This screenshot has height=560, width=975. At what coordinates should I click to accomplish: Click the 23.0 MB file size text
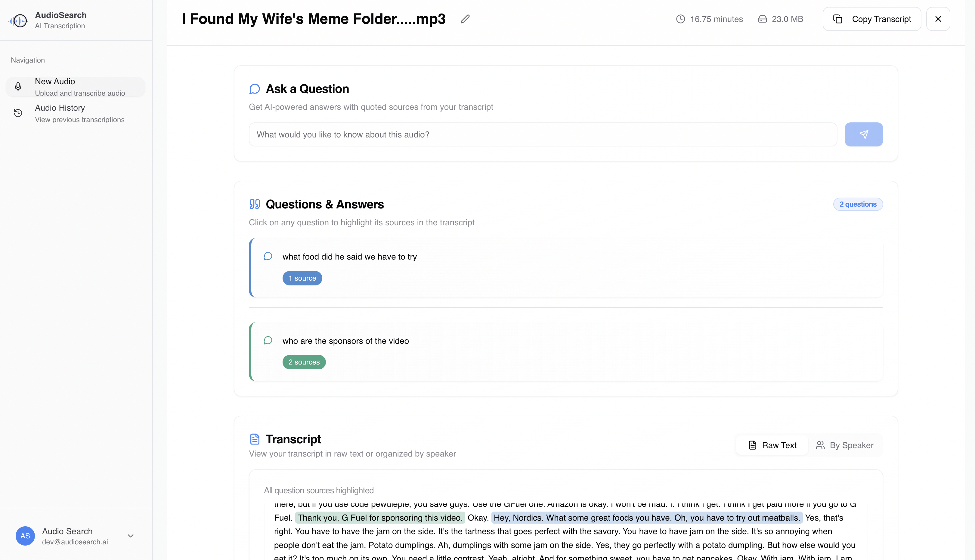point(787,19)
